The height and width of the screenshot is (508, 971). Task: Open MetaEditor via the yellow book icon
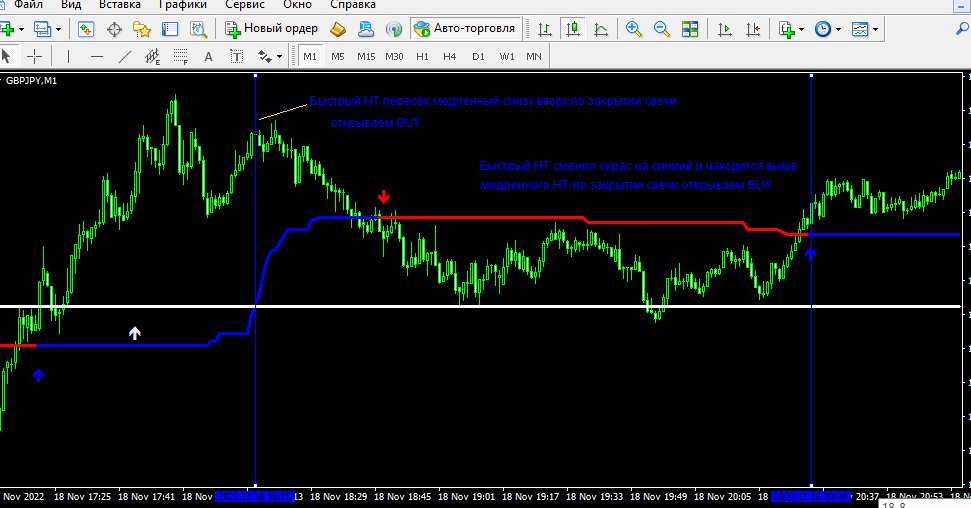tap(338, 29)
